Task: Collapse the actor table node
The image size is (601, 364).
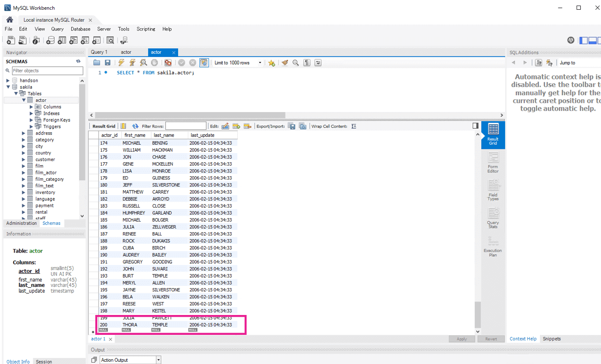Action: [x=24, y=100]
